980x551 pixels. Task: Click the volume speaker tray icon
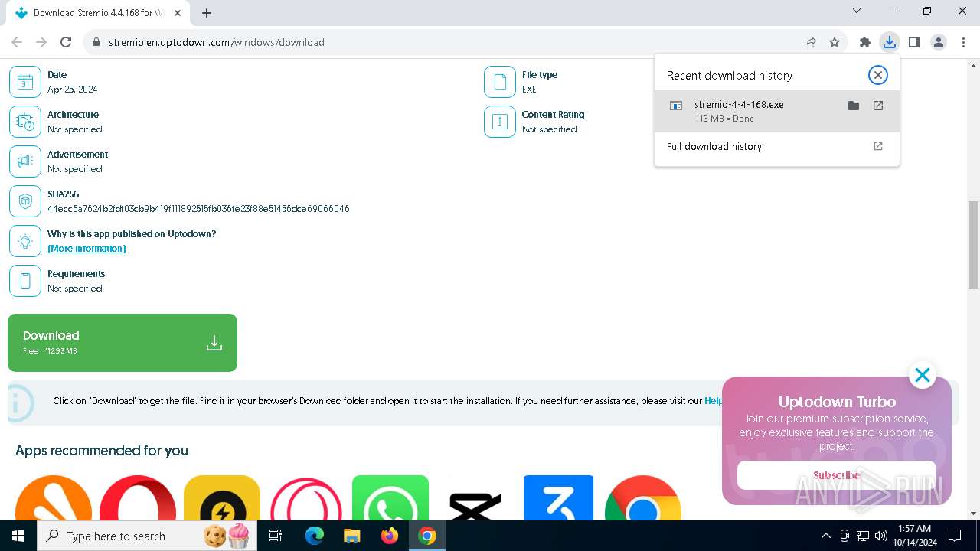click(x=880, y=536)
